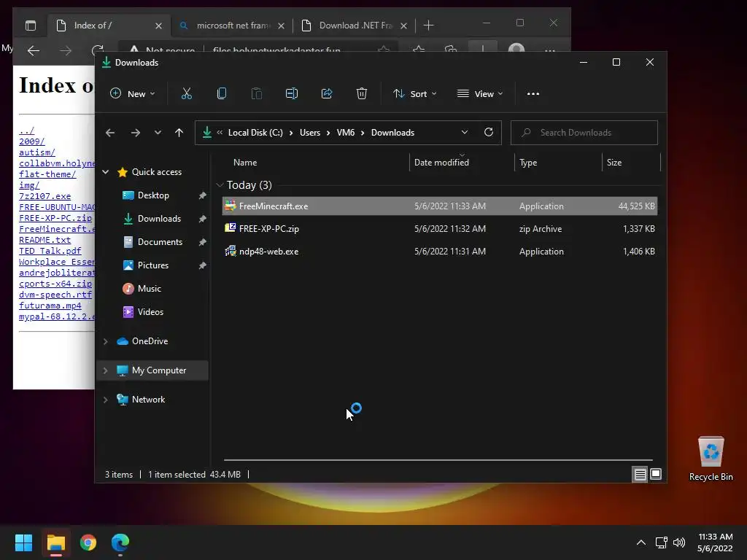Click the Rename icon in Explorer toolbar
Screen dimensions: 747x560
[x=292, y=94]
